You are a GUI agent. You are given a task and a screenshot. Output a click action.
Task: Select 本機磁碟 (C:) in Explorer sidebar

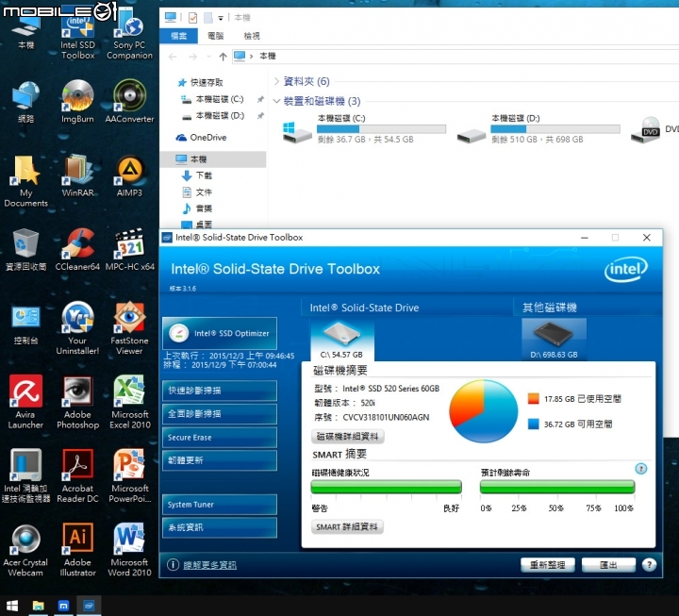coord(220,99)
